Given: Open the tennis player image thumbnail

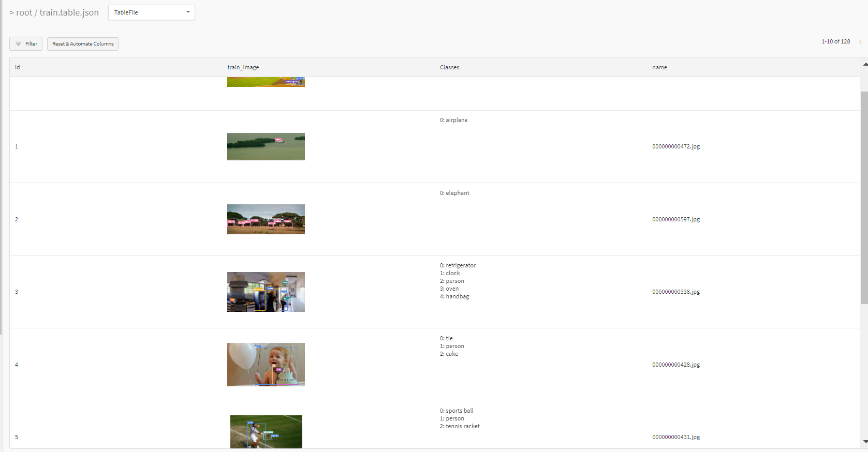Looking at the screenshot, I should [x=266, y=432].
